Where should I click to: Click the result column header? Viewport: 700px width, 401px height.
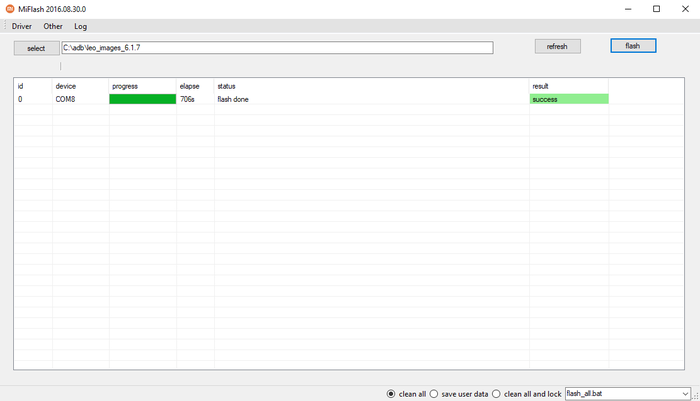pos(540,86)
